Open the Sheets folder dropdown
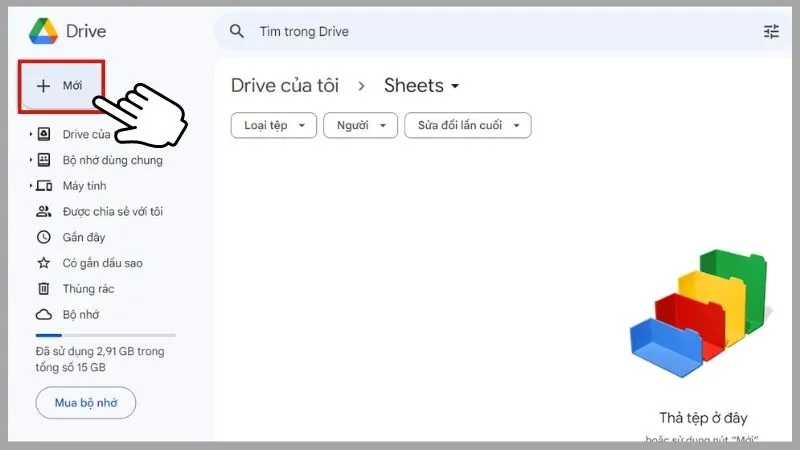Viewport: 800px width, 450px height. pyautogui.click(x=421, y=86)
